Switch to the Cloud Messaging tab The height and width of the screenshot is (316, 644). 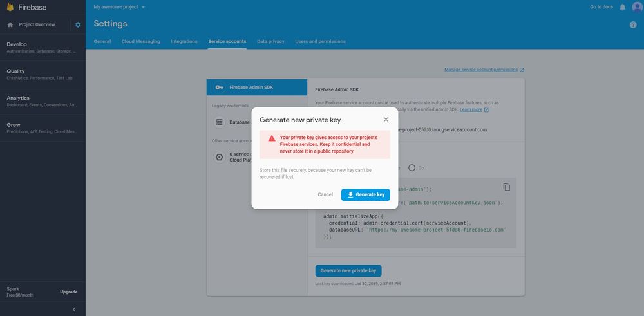pyautogui.click(x=140, y=41)
